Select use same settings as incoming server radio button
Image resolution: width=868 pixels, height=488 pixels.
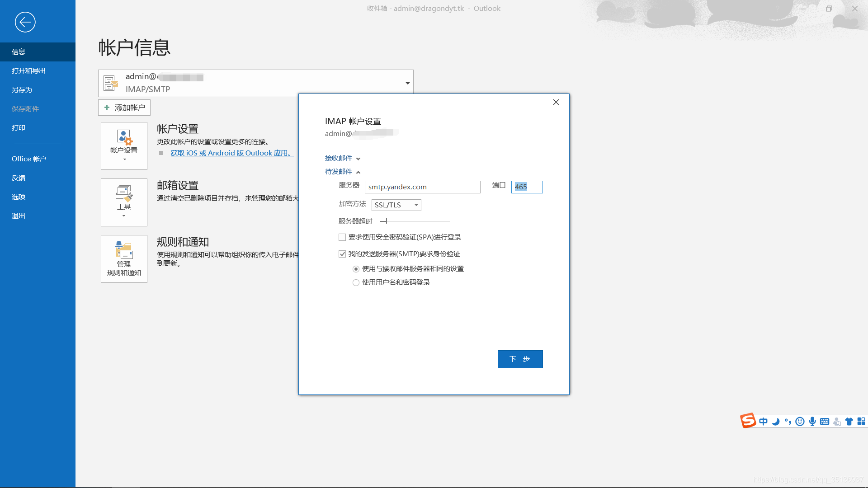coord(356,269)
